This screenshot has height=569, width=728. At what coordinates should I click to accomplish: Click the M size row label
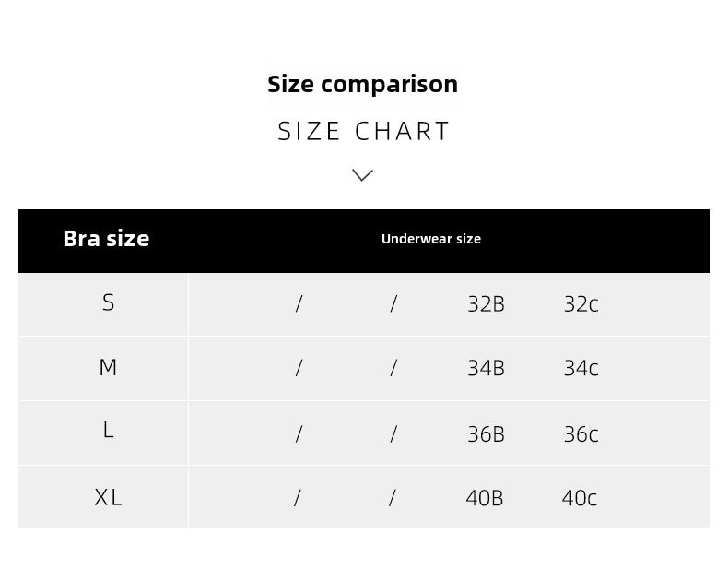[108, 367]
